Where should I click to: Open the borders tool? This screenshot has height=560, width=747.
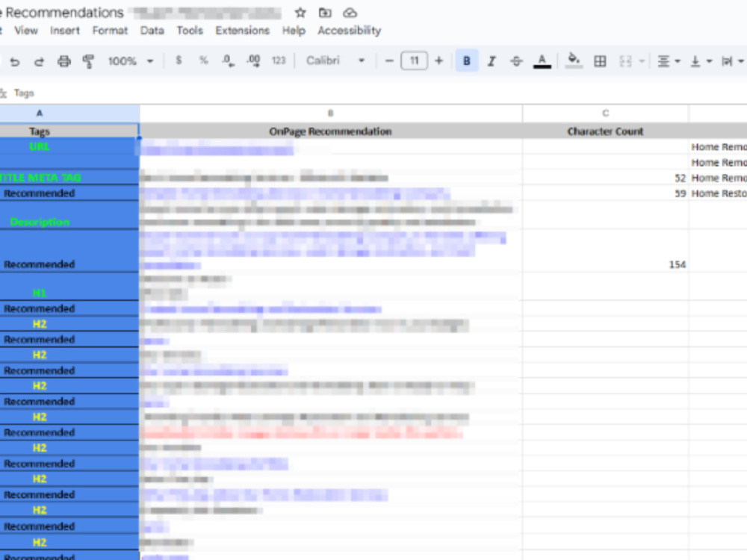tap(601, 61)
